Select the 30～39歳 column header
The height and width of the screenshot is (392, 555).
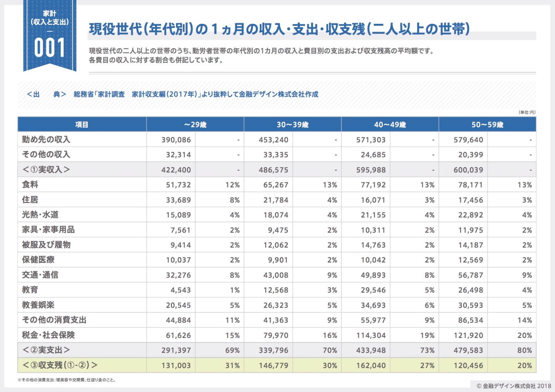(x=293, y=125)
